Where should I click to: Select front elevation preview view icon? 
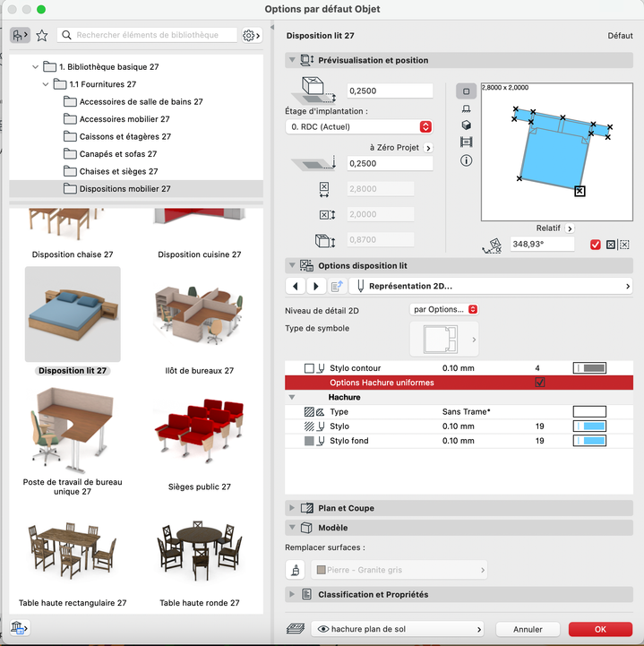466,108
